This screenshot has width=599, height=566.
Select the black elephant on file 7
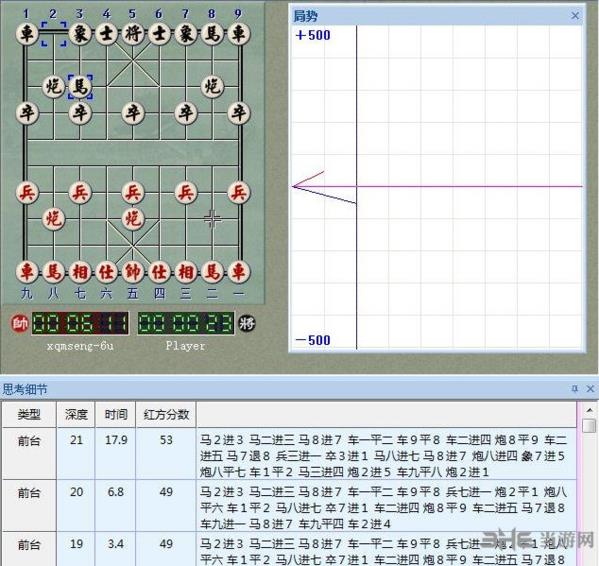point(186,34)
